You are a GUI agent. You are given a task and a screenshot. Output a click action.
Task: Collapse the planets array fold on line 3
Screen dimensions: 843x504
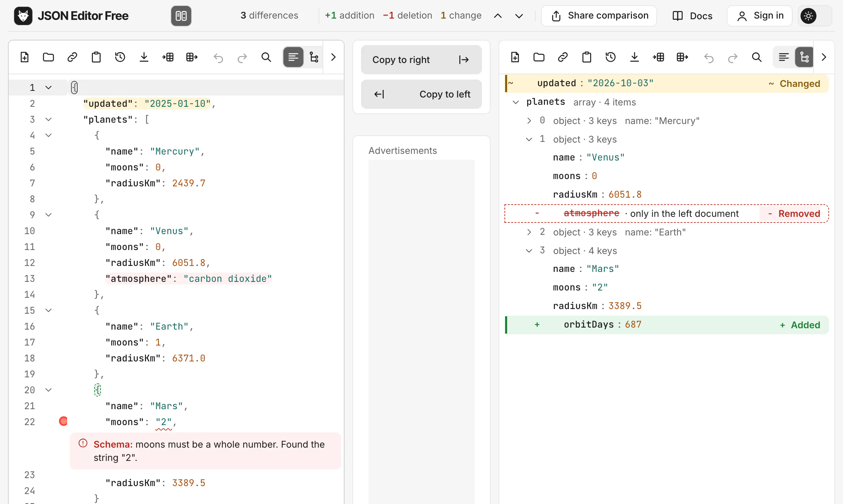[x=48, y=120]
